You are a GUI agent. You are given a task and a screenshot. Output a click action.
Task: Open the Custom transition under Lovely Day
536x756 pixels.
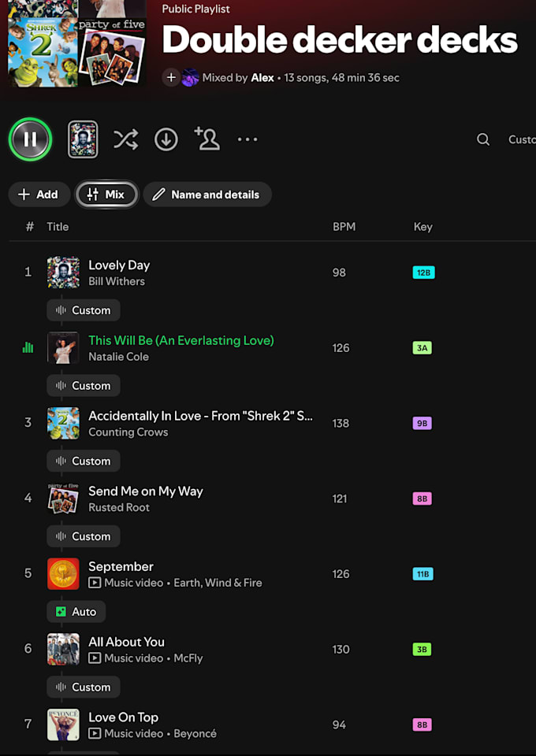click(x=84, y=310)
